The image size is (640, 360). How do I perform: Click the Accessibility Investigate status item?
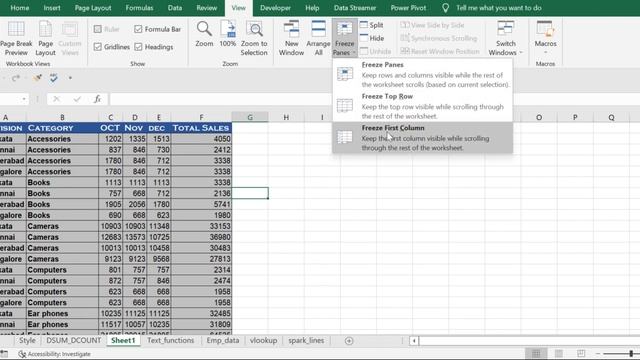tap(54, 354)
